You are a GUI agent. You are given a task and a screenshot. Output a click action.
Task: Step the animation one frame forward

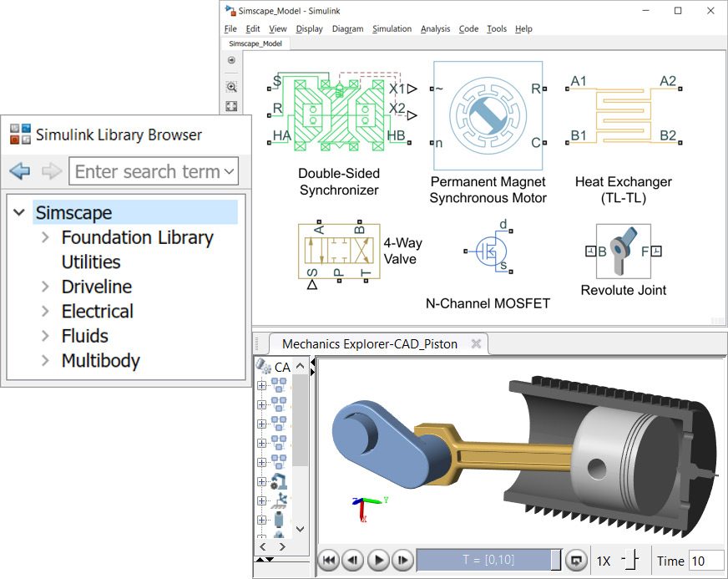point(402,560)
